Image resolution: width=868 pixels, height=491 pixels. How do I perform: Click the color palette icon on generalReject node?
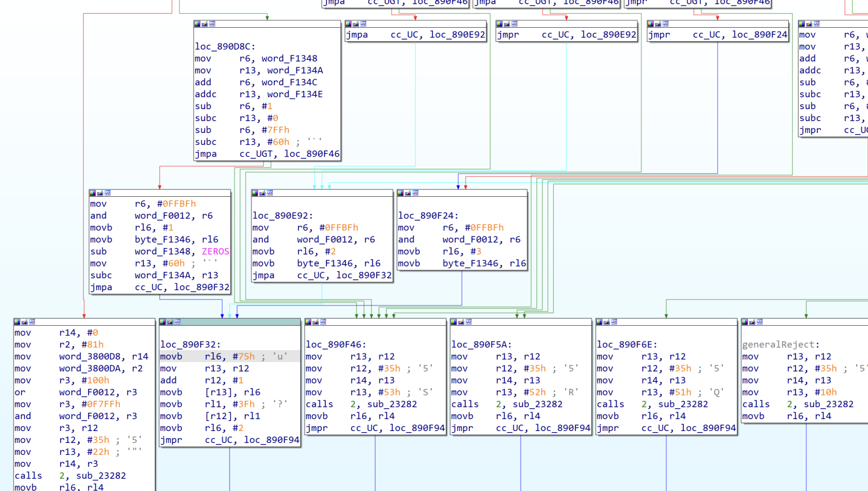(x=746, y=322)
